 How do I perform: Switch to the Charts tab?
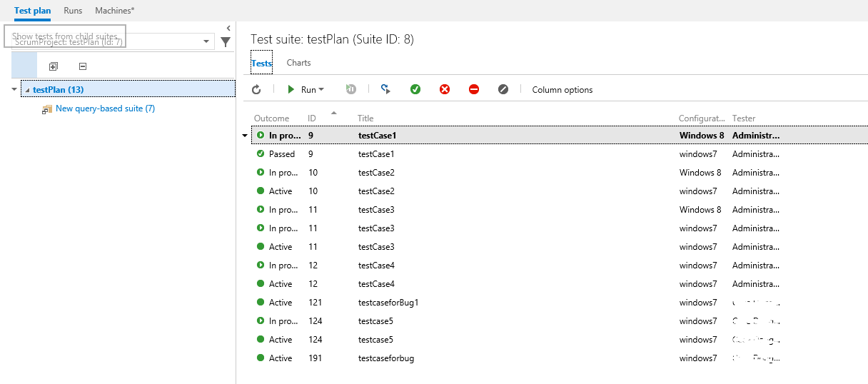298,63
